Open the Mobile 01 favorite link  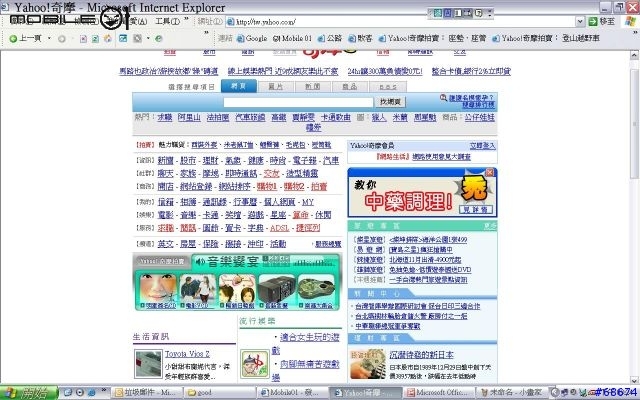pyautogui.click(x=292, y=38)
